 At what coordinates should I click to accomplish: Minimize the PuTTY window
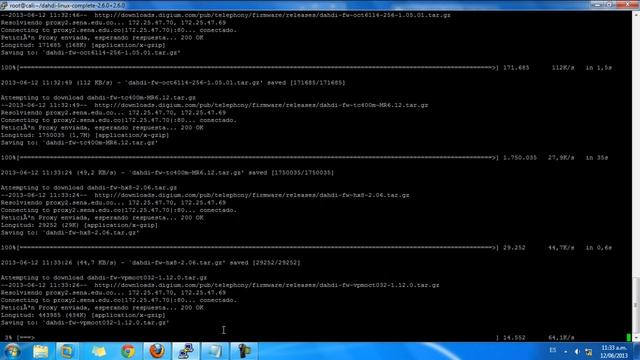pyautogui.click(x=597, y=4)
